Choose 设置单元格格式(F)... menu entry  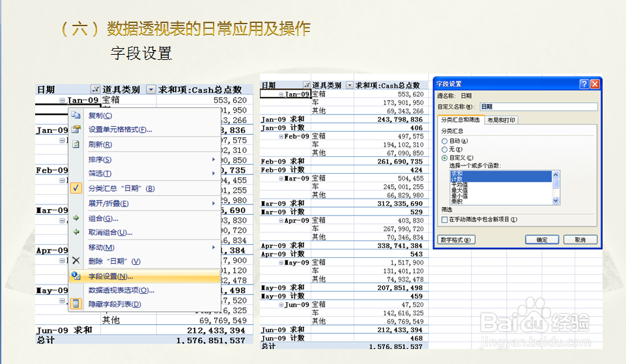(145, 130)
